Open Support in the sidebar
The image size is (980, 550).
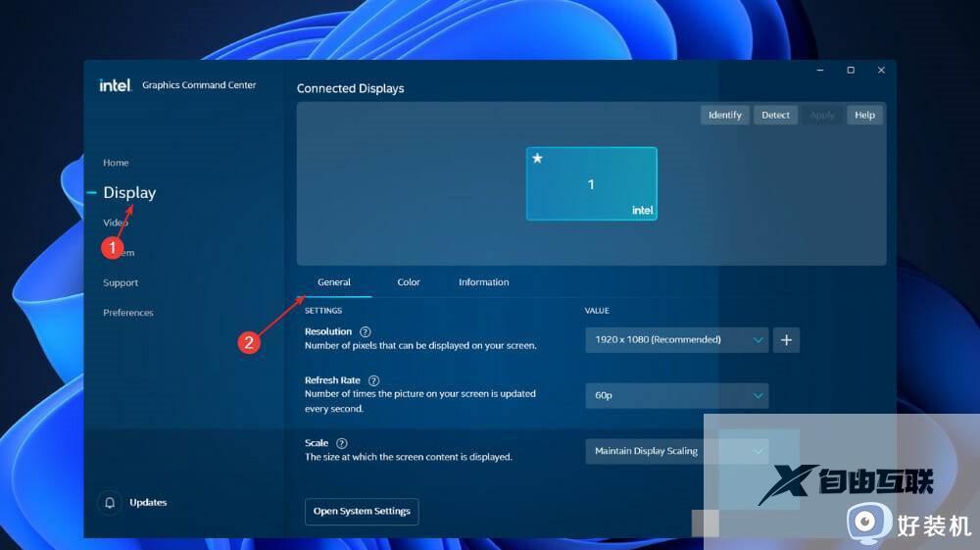click(x=121, y=282)
